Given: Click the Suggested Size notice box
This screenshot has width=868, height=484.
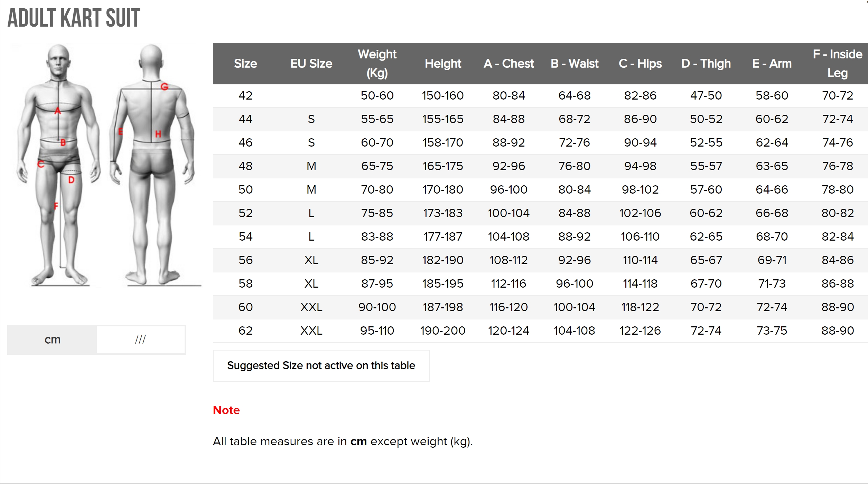Looking at the screenshot, I should click(321, 365).
